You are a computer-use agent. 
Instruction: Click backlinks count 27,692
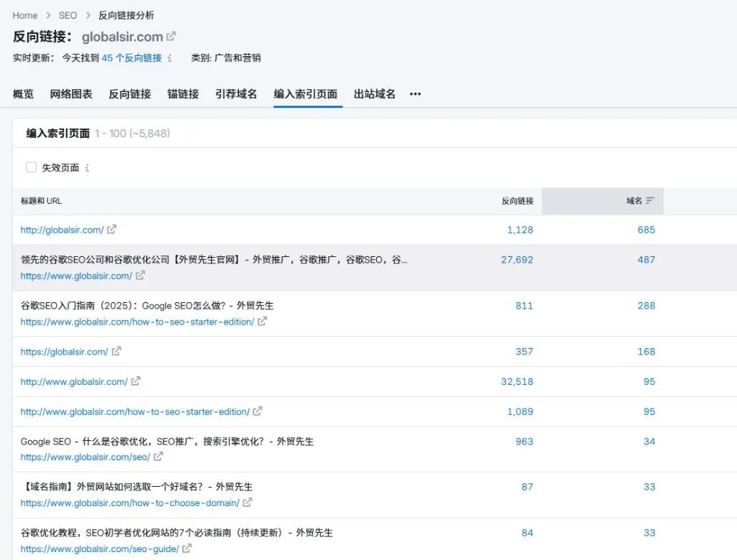(x=517, y=260)
